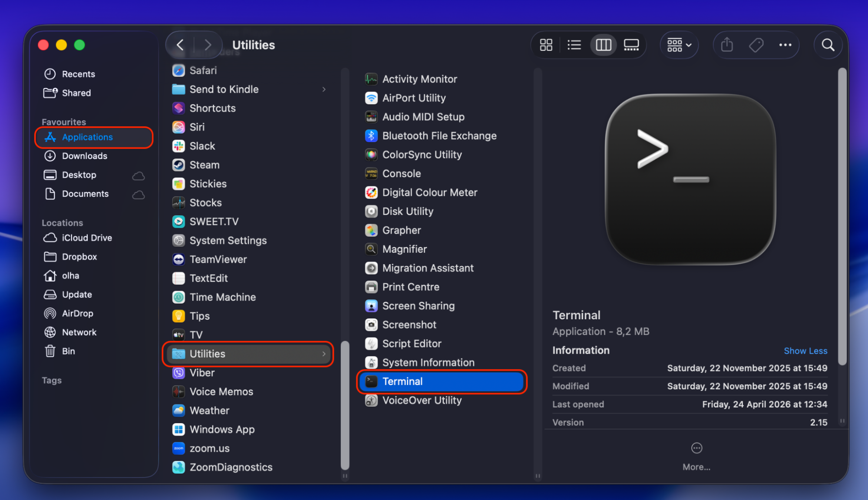Click the large Terminal preview icon
Image resolution: width=868 pixels, height=500 pixels.
click(690, 179)
